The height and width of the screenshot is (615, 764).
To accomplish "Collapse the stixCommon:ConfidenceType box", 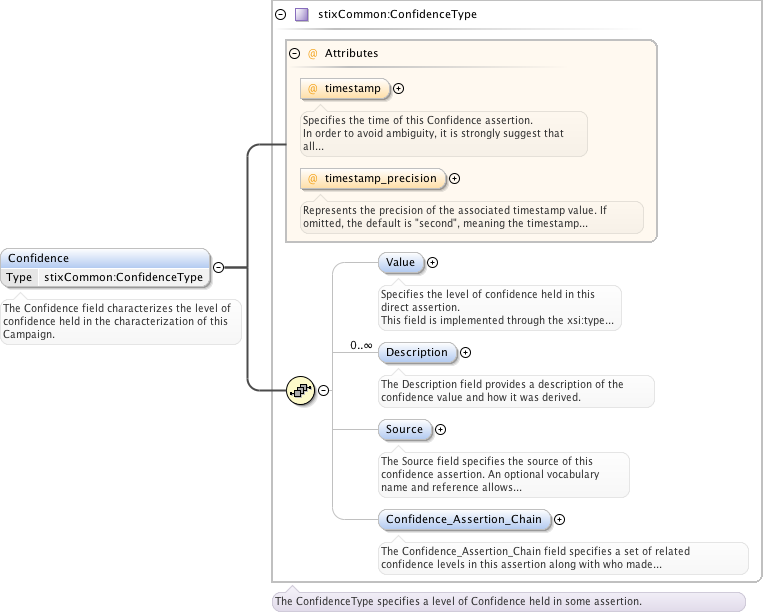I will [280, 15].
